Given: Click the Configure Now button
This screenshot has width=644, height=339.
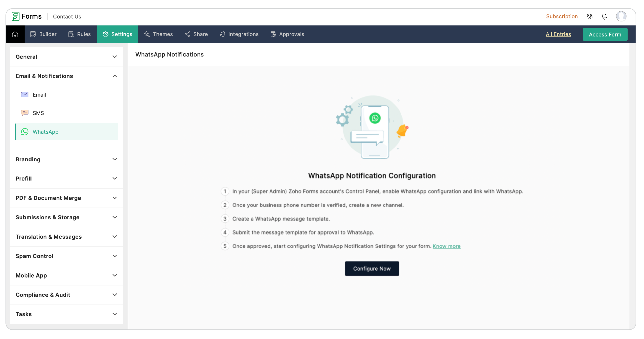Looking at the screenshot, I should [372, 269].
